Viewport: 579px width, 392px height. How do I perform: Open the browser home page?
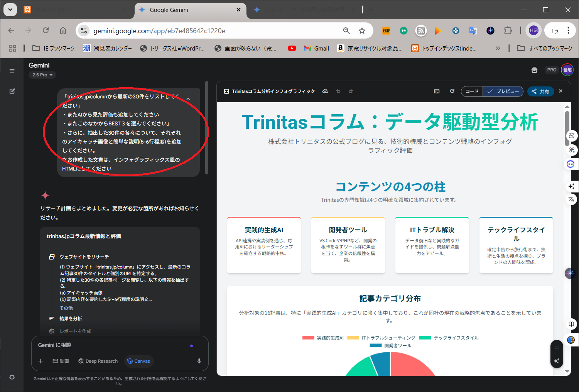coord(63,30)
